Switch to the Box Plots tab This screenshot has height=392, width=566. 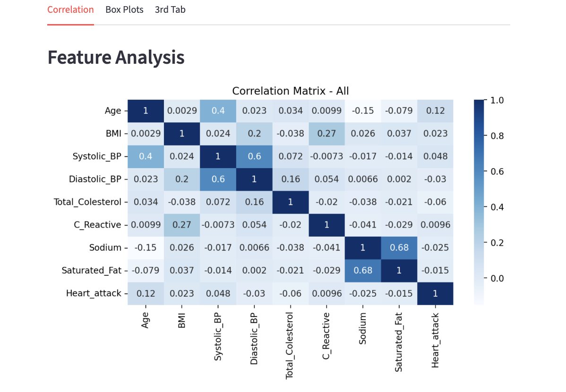[x=124, y=9]
